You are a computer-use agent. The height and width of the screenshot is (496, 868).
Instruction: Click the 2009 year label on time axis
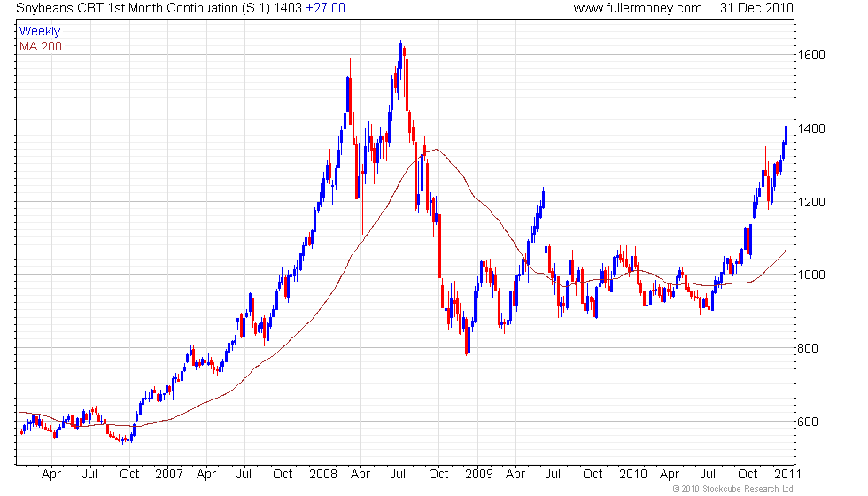[x=479, y=475]
